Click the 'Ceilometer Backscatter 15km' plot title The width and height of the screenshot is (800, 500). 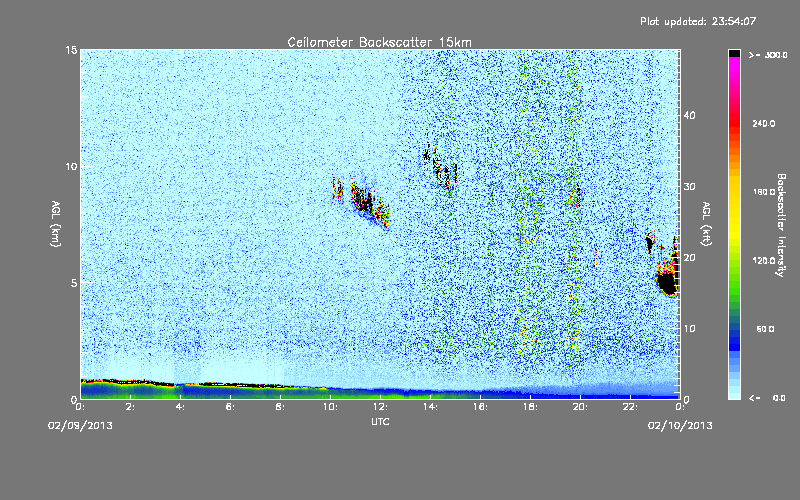(379, 42)
